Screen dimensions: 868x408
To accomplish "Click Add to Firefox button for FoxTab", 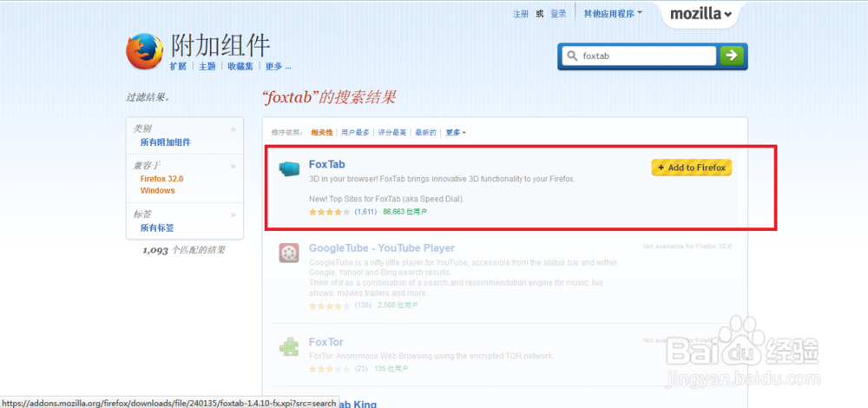I will tap(692, 168).
